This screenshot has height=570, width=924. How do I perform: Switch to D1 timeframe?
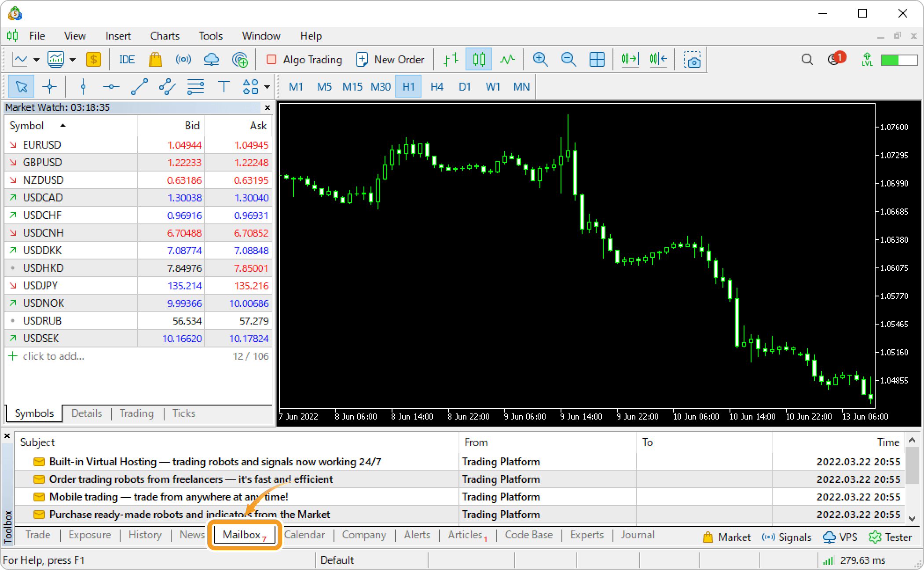[x=464, y=86]
